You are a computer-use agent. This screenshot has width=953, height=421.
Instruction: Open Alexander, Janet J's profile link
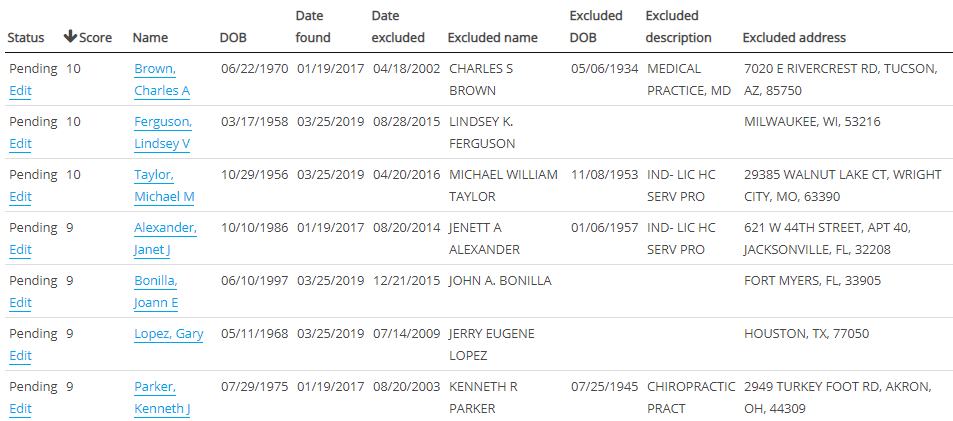(165, 228)
